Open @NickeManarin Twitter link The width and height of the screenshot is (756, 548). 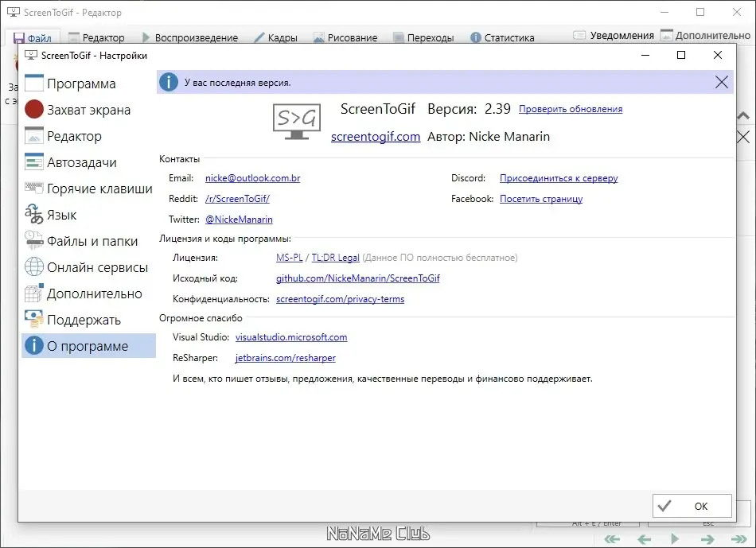[x=239, y=220]
